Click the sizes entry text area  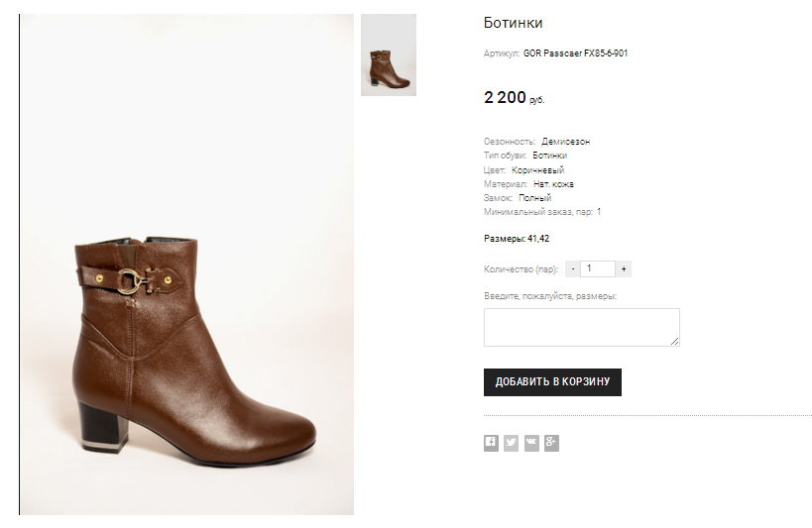581,327
